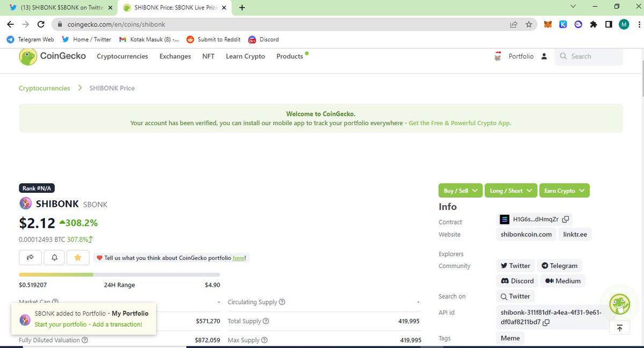
Task: Click the Solana chain icon beside the contract
Action: tap(504, 219)
